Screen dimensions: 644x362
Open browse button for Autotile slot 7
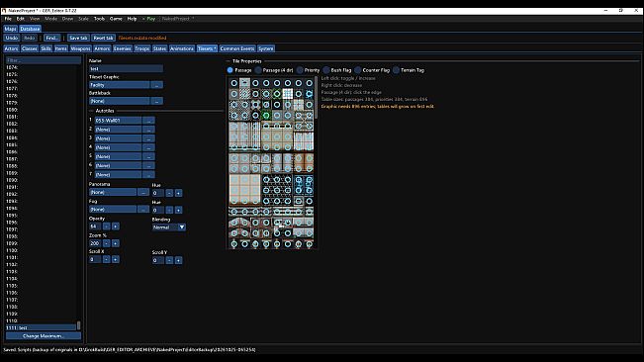(148, 174)
